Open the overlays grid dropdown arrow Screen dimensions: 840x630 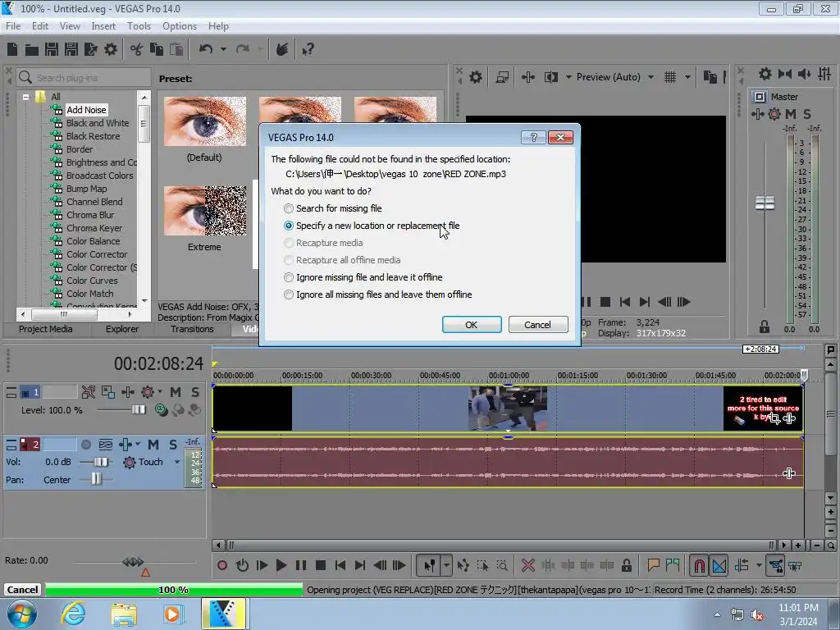pos(687,77)
